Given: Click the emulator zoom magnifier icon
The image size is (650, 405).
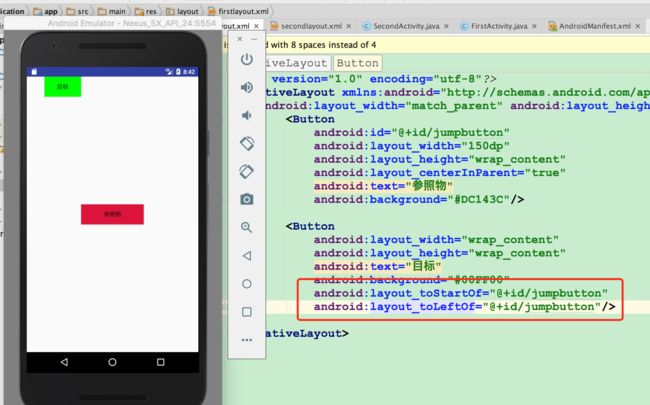Looking at the screenshot, I should 247,227.
